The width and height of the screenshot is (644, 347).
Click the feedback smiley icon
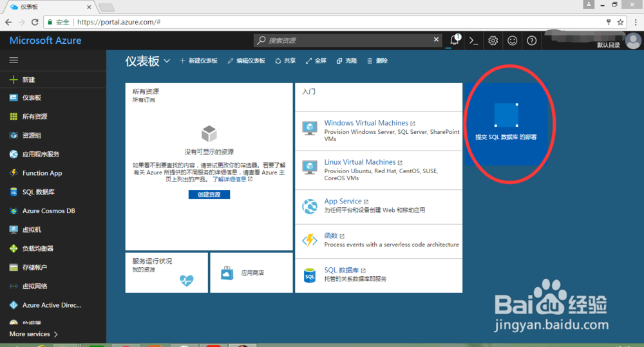tap(512, 41)
